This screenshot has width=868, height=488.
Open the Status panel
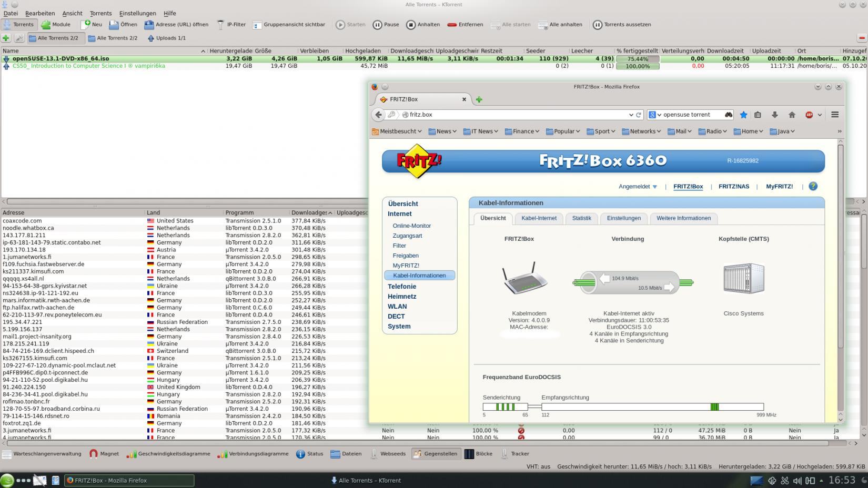(x=310, y=453)
